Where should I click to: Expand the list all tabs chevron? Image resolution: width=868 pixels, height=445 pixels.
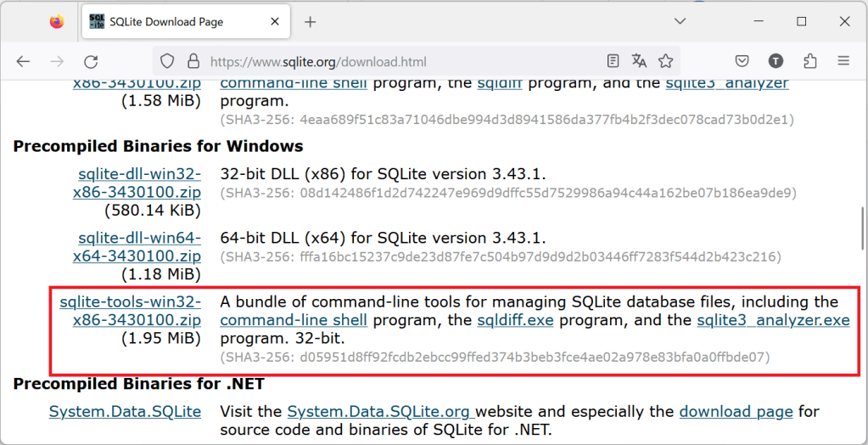coord(680,21)
